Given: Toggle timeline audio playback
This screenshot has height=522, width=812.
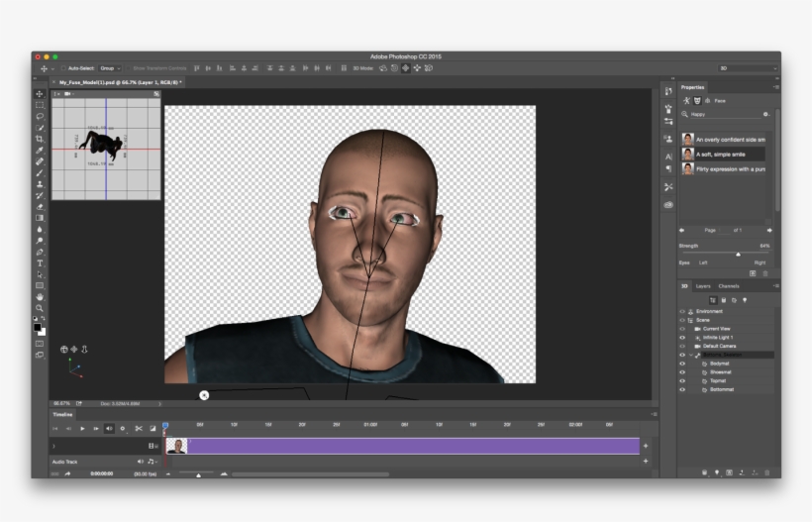Looking at the screenshot, I should click(x=109, y=428).
